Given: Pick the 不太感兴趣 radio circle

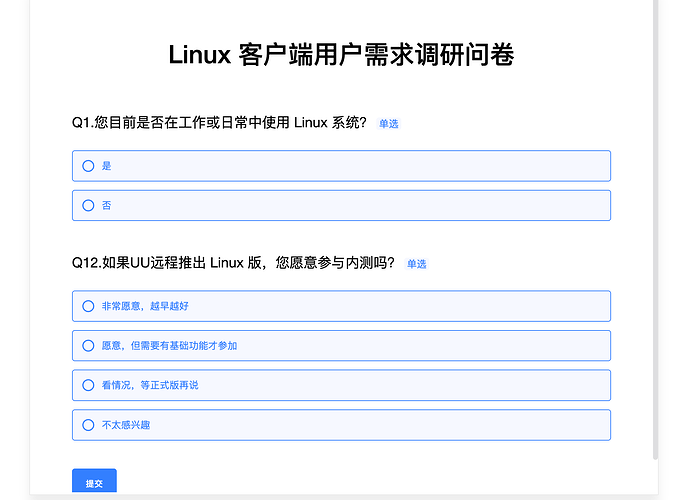Looking at the screenshot, I should tap(88, 425).
